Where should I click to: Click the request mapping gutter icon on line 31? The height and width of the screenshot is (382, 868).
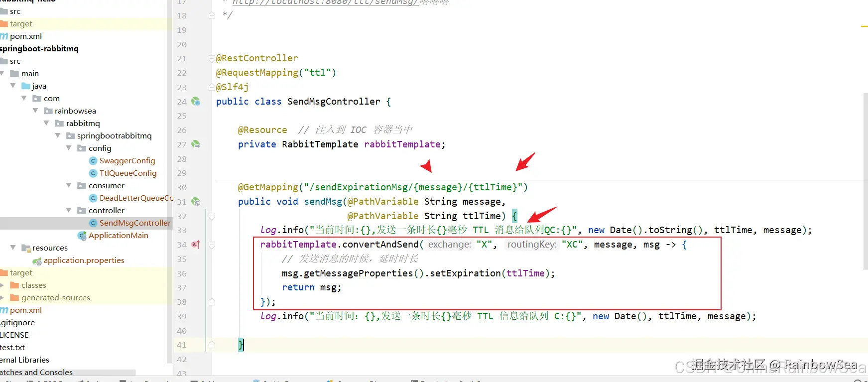pyautogui.click(x=196, y=202)
